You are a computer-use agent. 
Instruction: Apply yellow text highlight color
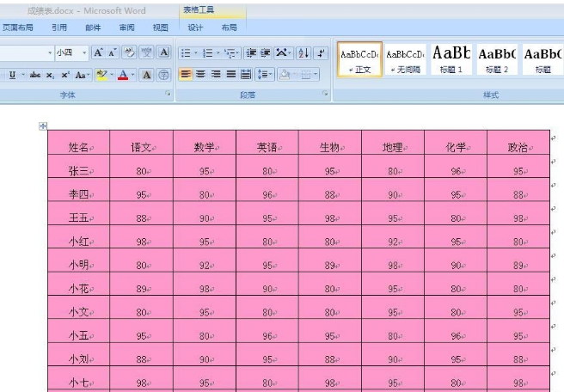click(101, 75)
